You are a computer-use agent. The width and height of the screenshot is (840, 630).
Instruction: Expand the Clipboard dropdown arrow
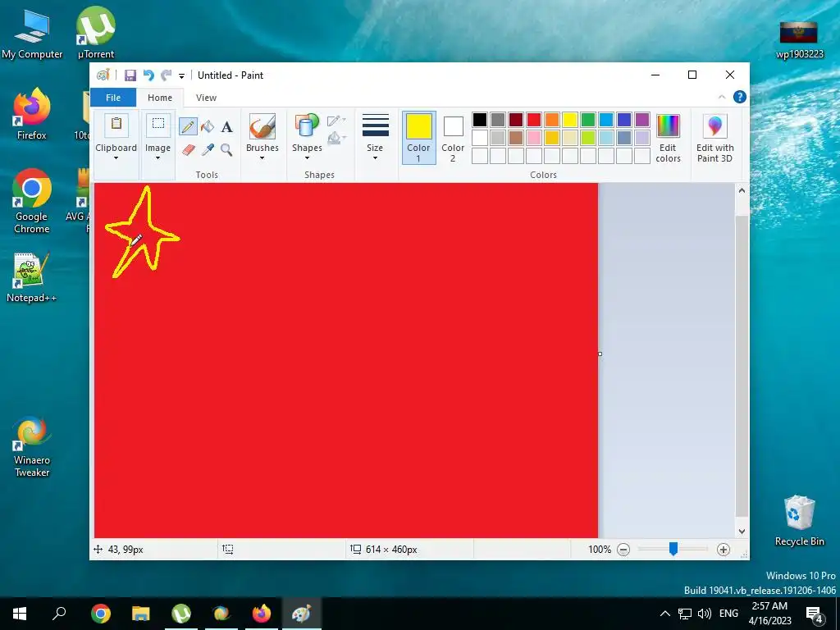pyautogui.click(x=116, y=158)
